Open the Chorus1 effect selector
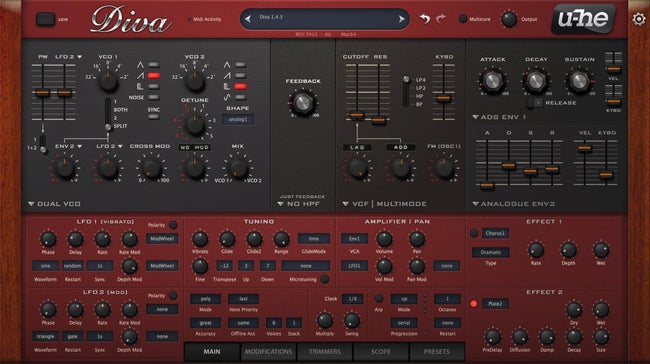650x364 pixels. point(495,233)
